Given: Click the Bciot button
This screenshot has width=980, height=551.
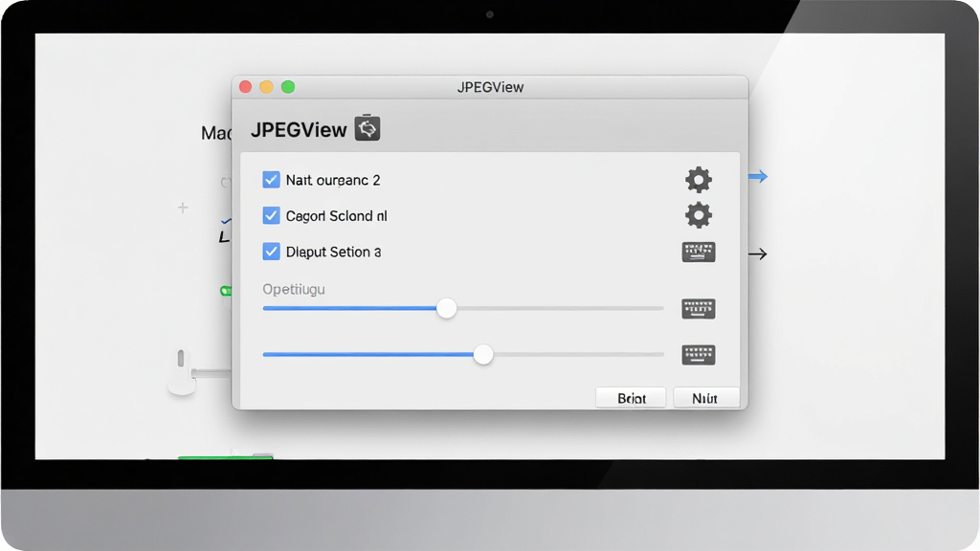Looking at the screenshot, I should (631, 398).
